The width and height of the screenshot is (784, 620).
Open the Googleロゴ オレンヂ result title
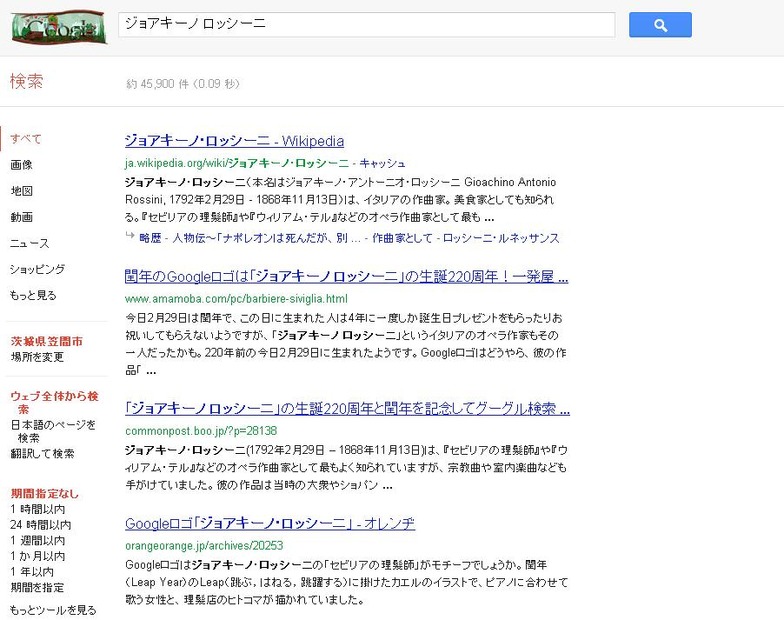[270, 524]
